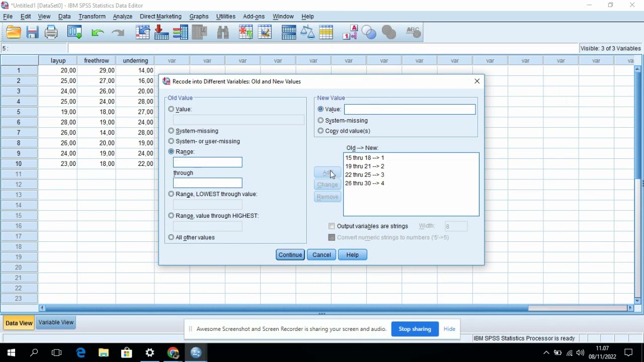Select New Value System-missing radio

(321, 121)
